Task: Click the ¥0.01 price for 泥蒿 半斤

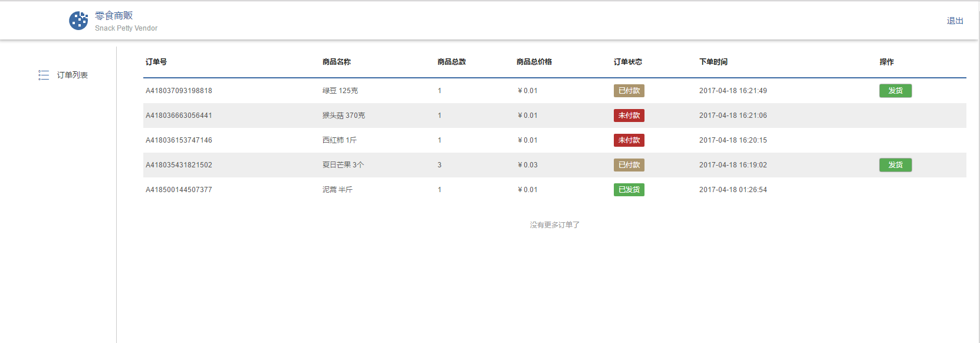Action: [528, 190]
